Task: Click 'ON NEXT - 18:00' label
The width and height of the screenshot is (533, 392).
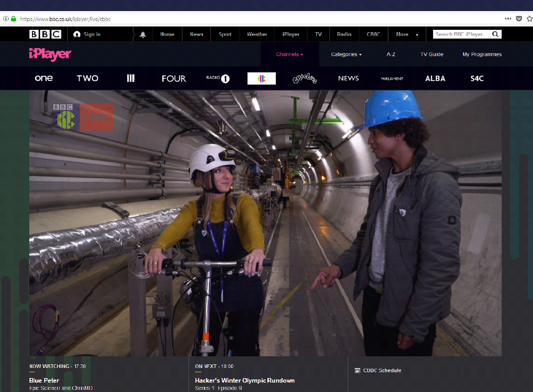Action: point(214,366)
